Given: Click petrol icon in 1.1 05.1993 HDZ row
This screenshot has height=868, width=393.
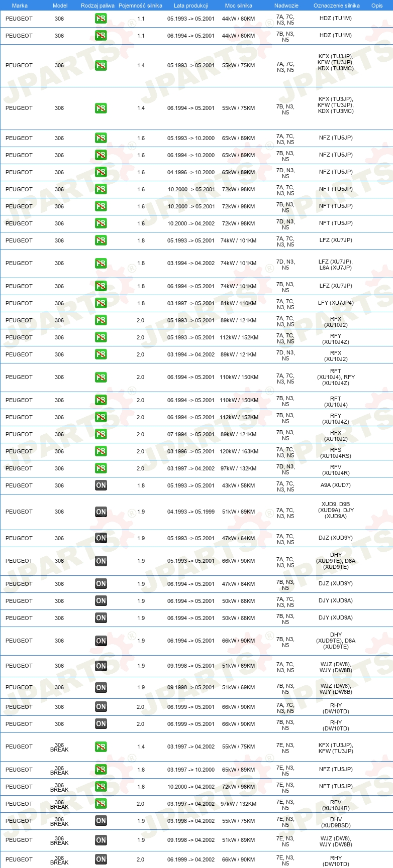Looking at the screenshot, I should (x=101, y=19).
